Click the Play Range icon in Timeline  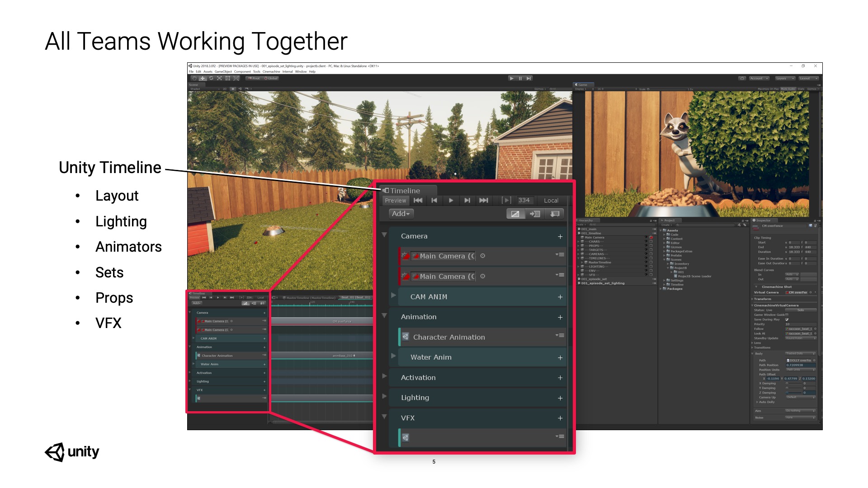[506, 200]
